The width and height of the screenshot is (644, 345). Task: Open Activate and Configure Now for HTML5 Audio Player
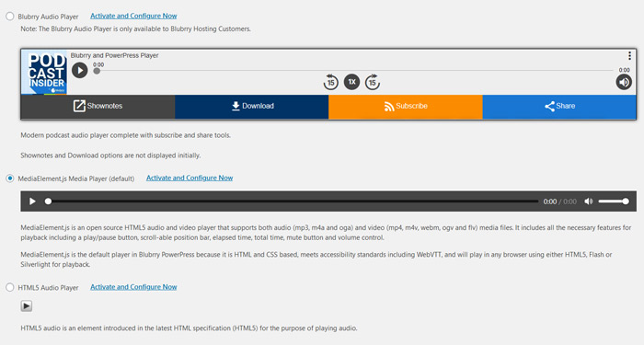(133, 287)
